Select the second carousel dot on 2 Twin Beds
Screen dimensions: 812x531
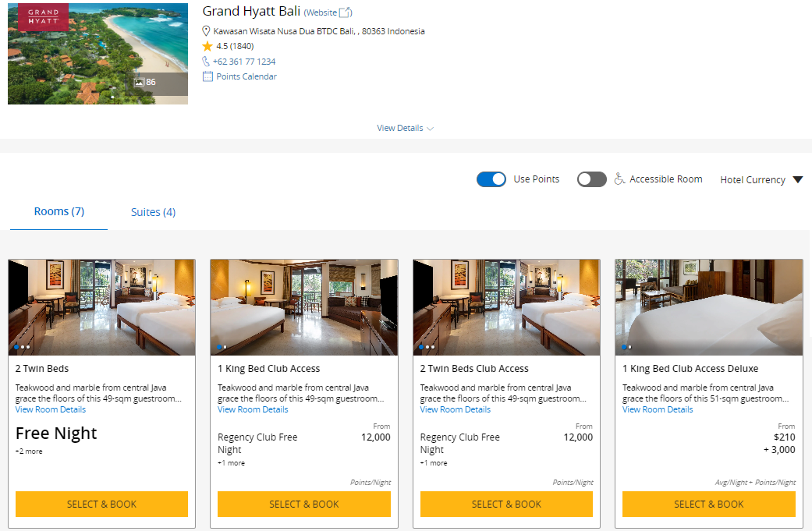[x=21, y=348]
